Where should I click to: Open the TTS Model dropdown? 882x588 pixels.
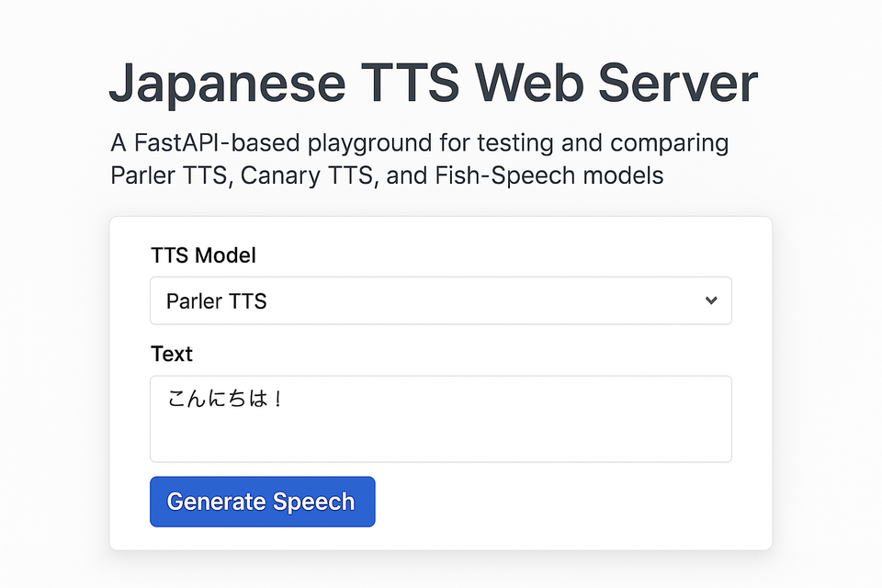pyautogui.click(x=440, y=300)
